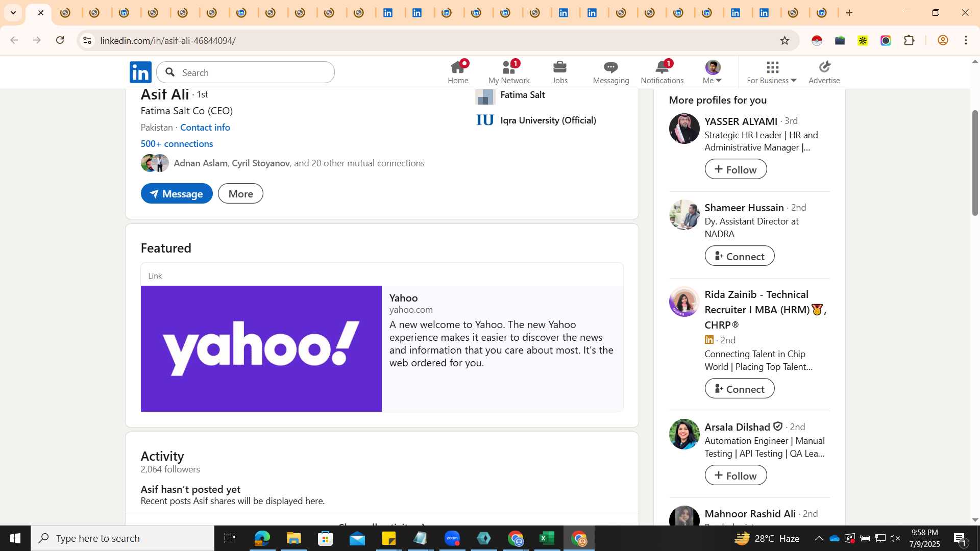Open the tab search dropdown arrow

13,13
